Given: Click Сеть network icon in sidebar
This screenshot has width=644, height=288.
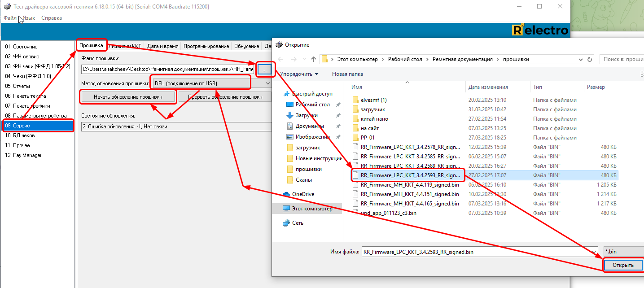Looking at the screenshot, I should pos(286,223).
